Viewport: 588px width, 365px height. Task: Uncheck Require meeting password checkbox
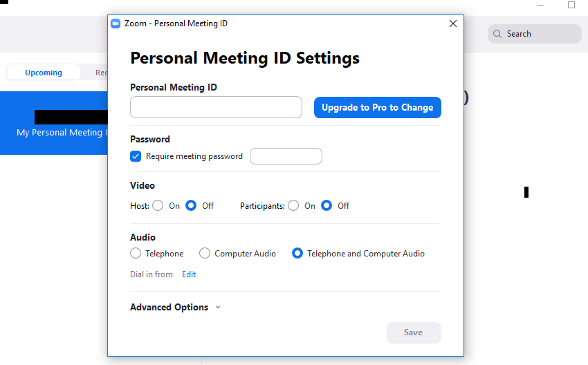[x=136, y=156]
